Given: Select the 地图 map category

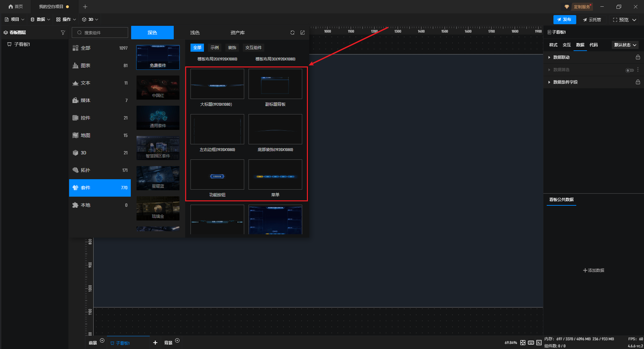Looking at the screenshot, I should click(x=100, y=135).
